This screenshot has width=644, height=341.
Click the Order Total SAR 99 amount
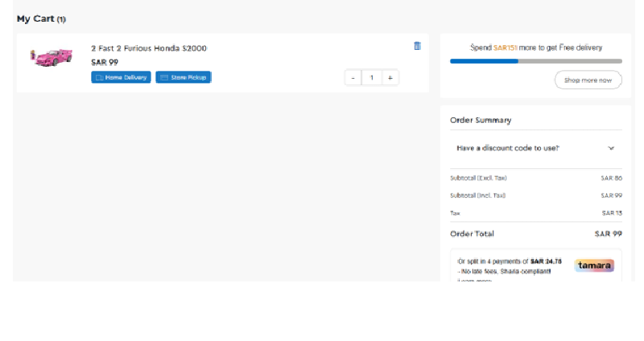click(x=608, y=234)
